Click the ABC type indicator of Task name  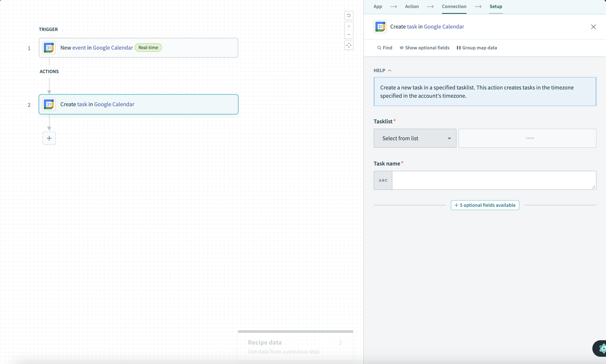(383, 180)
